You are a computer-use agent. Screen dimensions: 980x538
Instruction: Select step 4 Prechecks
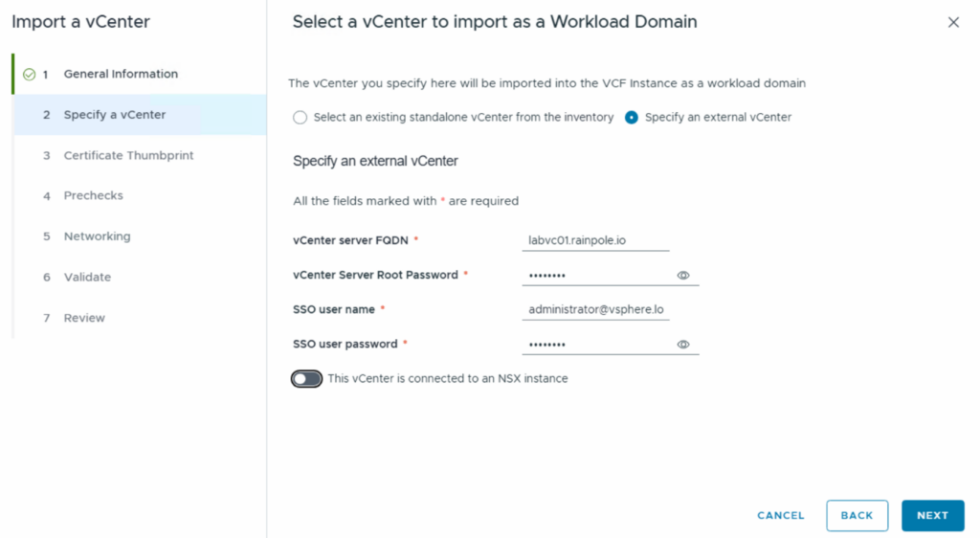pos(93,195)
